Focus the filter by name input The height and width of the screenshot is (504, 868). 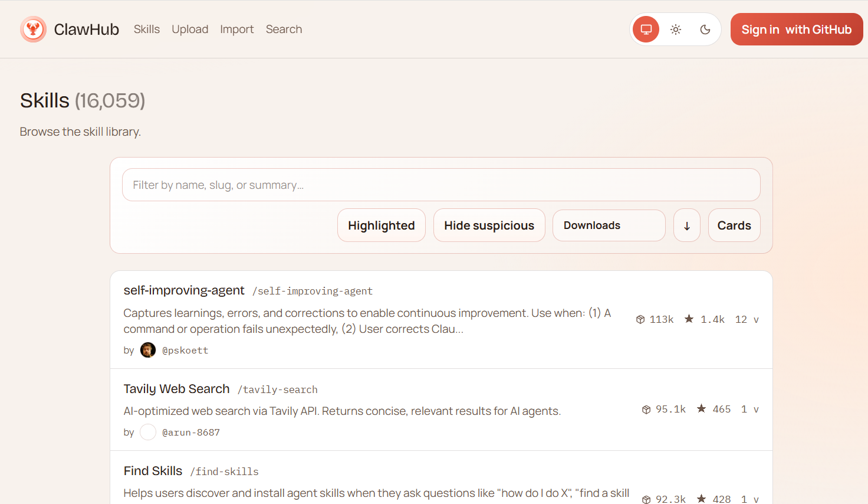pos(441,185)
